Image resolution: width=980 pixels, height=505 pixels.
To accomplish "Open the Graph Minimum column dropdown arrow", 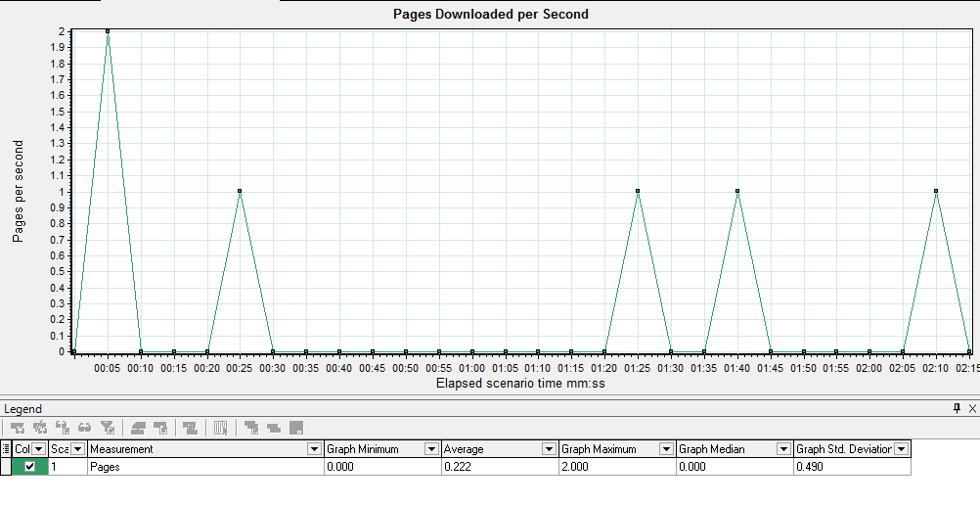I will point(431,449).
